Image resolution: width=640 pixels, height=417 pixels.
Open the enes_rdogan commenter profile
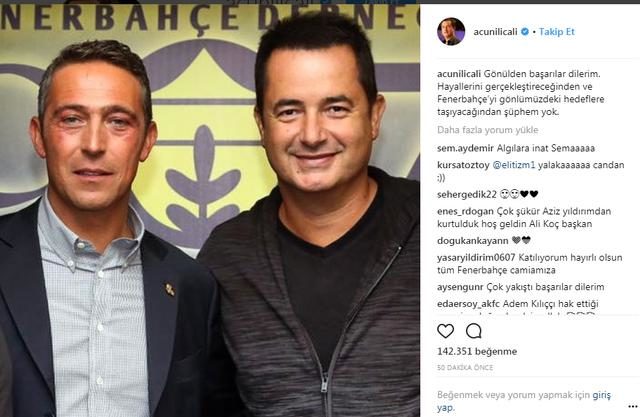point(465,211)
